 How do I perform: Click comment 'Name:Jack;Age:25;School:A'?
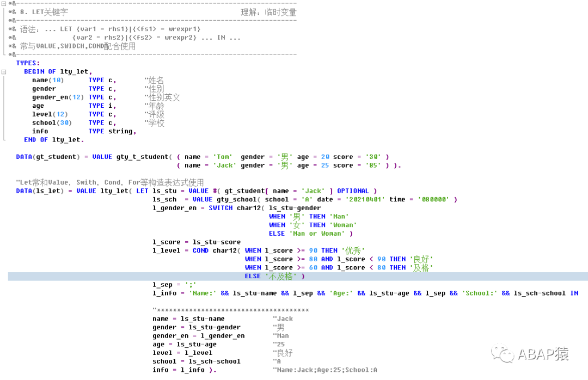[324, 370]
